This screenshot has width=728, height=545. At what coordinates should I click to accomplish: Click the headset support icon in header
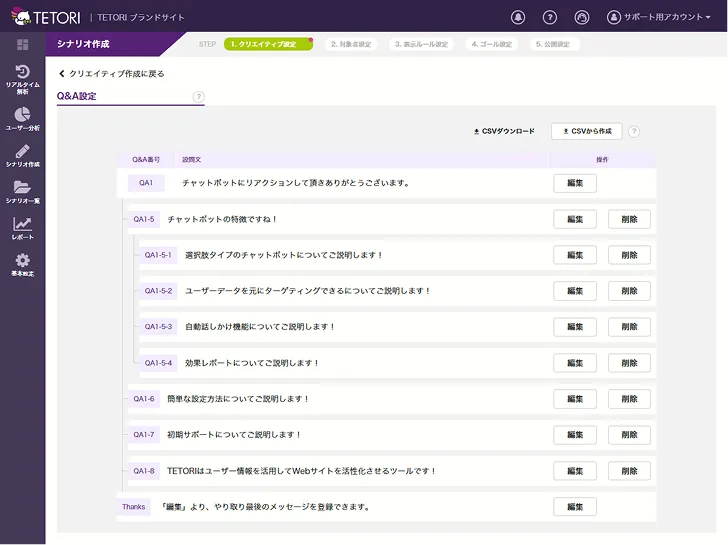point(582,17)
